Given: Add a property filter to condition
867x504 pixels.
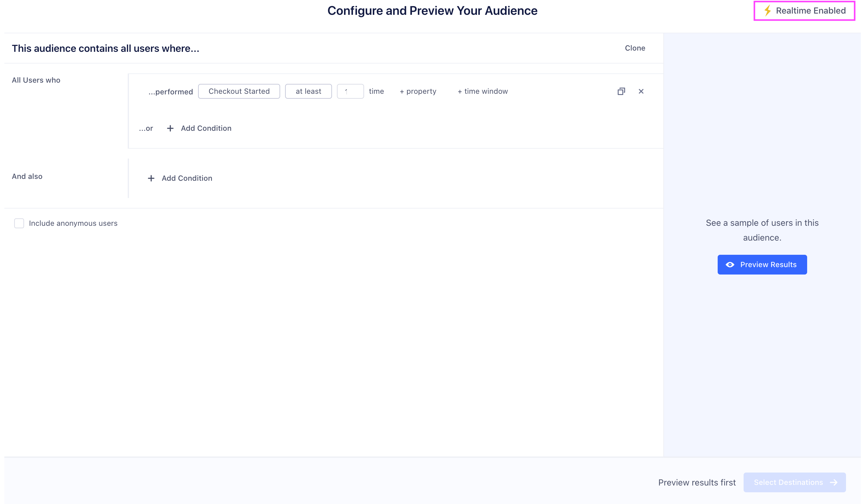Looking at the screenshot, I should [x=418, y=92].
